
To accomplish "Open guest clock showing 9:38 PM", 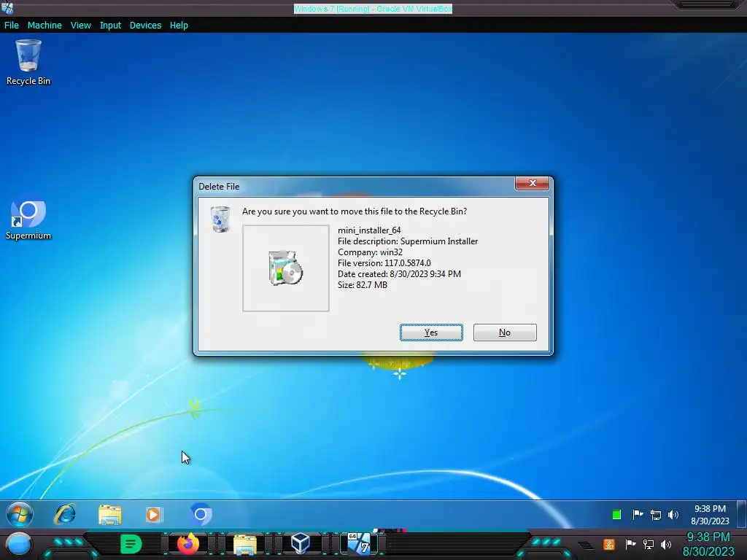I will tap(710, 515).
